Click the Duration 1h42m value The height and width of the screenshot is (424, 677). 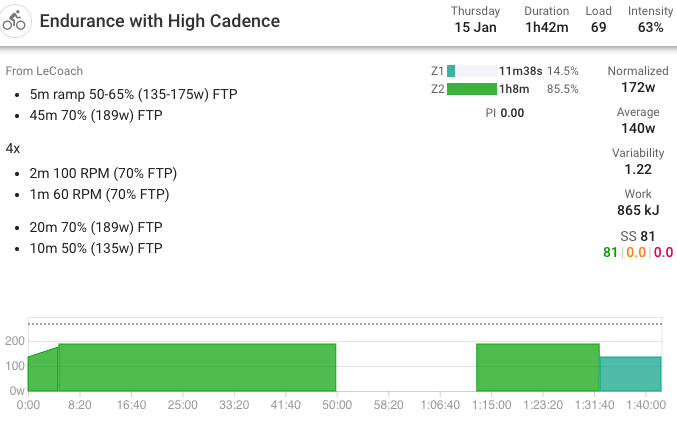point(546,27)
